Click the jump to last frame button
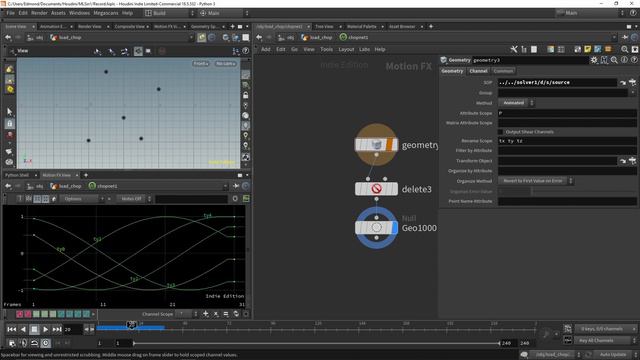Image resolution: width=640 pixels, height=360 pixels. tap(57, 329)
